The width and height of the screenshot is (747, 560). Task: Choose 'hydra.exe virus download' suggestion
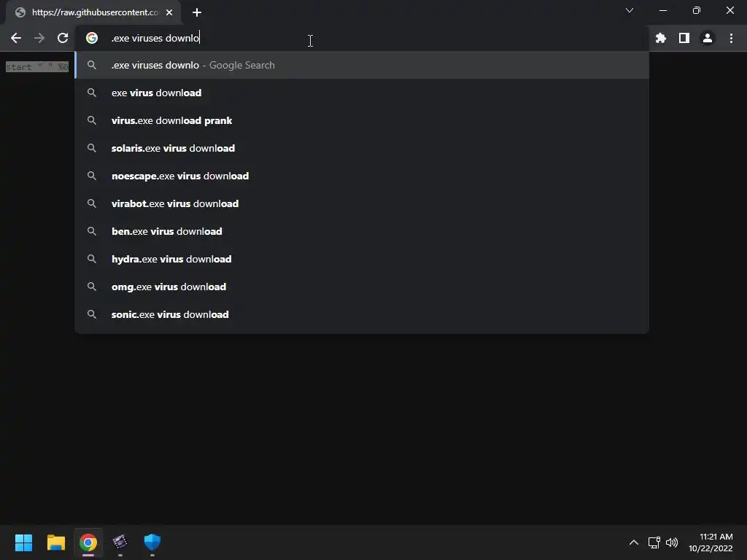[362, 259]
